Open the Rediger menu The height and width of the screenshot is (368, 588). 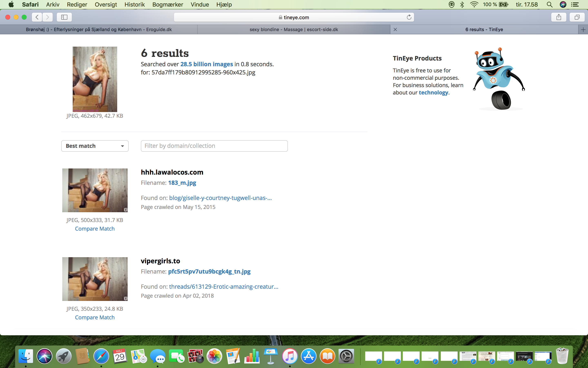(x=77, y=4)
